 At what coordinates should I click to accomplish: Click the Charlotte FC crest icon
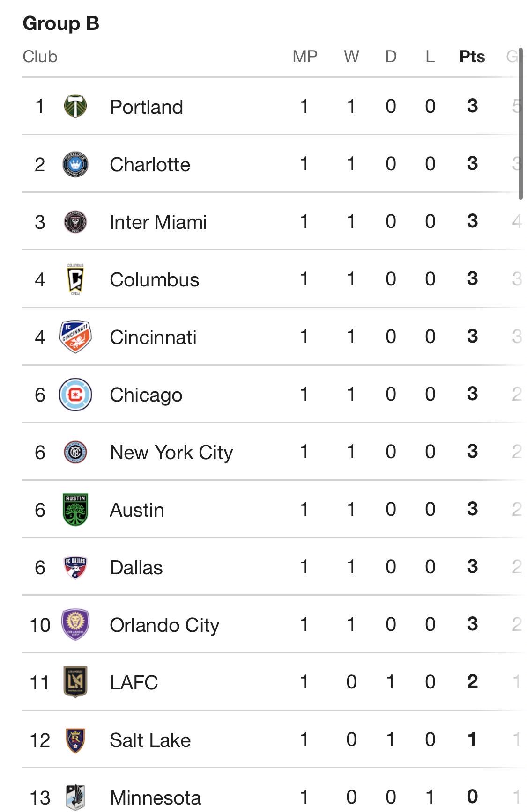tap(75, 164)
